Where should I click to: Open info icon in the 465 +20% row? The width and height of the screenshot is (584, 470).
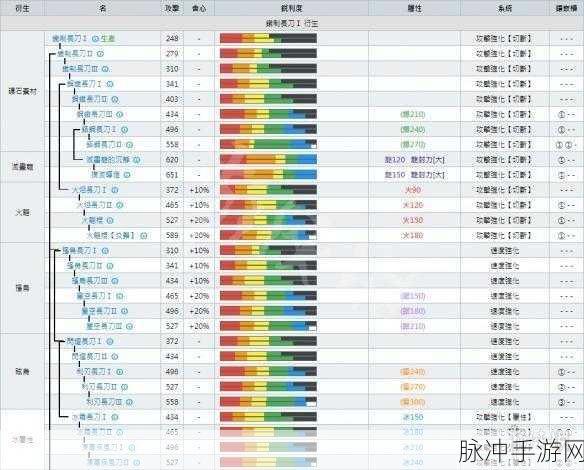point(120,296)
